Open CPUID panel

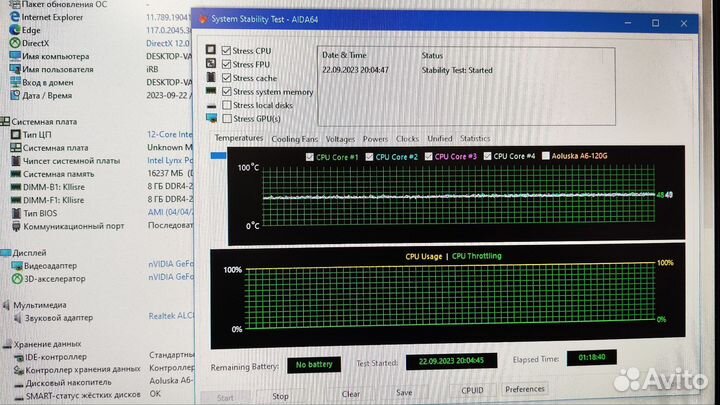472,390
